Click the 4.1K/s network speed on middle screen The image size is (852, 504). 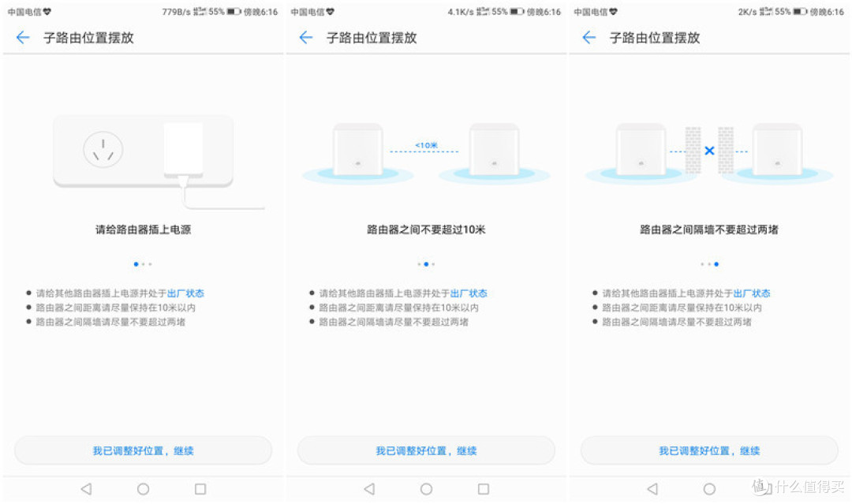(x=461, y=11)
